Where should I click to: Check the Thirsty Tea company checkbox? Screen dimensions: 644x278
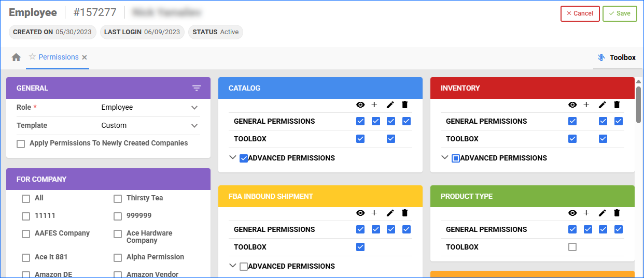(118, 199)
